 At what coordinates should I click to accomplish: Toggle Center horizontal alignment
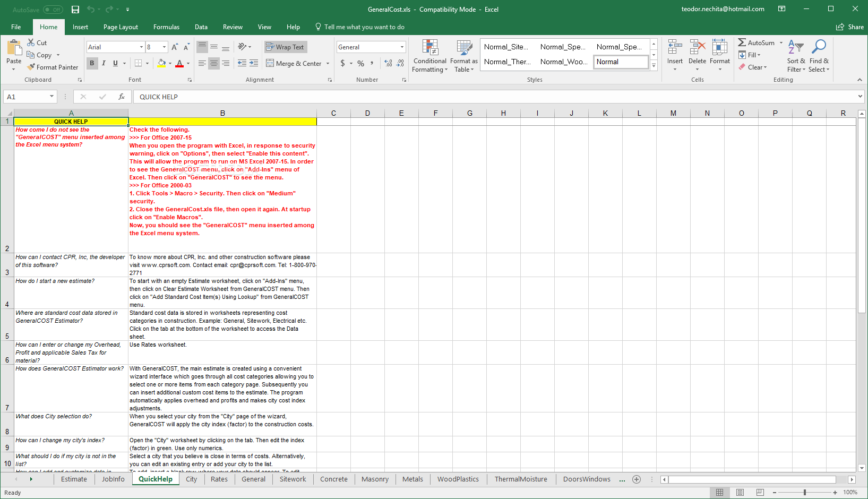click(214, 63)
